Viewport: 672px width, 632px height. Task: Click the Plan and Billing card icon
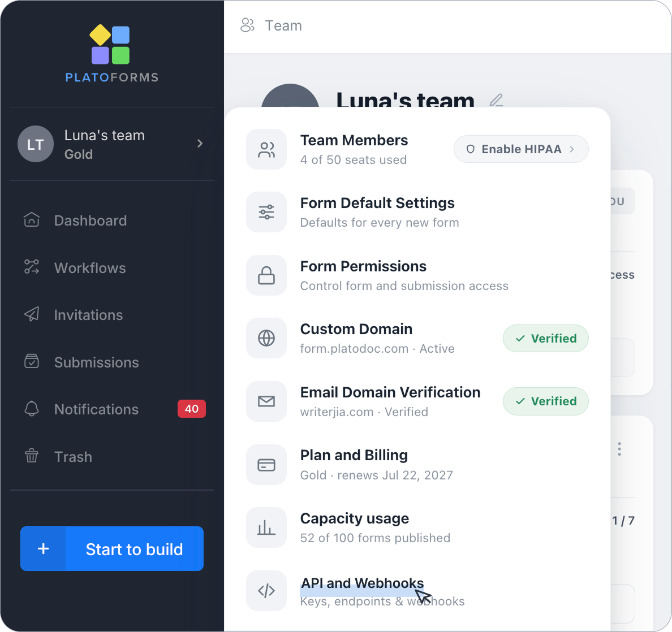click(266, 465)
